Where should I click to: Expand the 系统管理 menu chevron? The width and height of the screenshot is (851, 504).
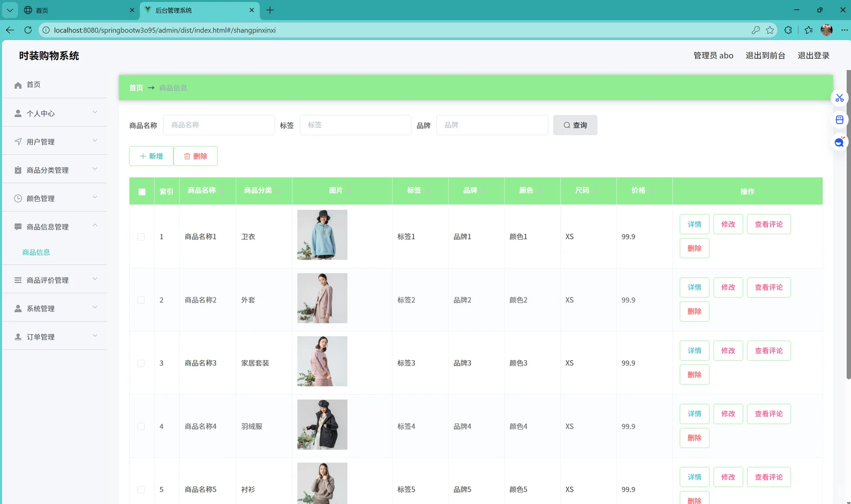pyautogui.click(x=95, y=307)
